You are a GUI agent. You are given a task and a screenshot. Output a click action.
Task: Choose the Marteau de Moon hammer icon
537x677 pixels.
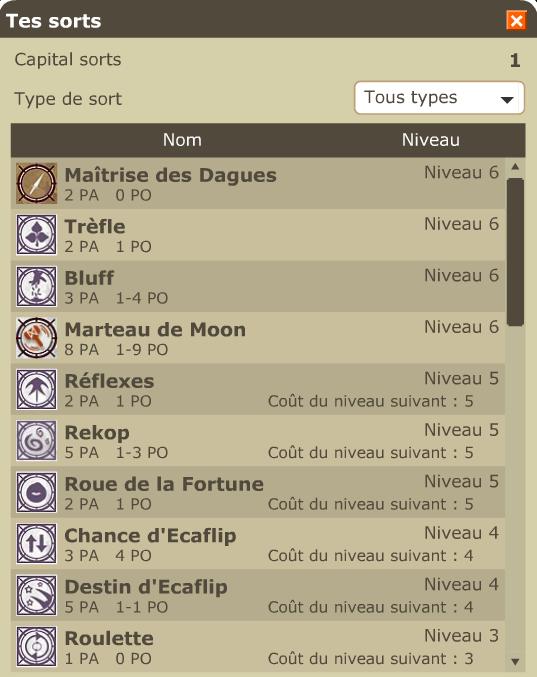(x=36, y=338)
